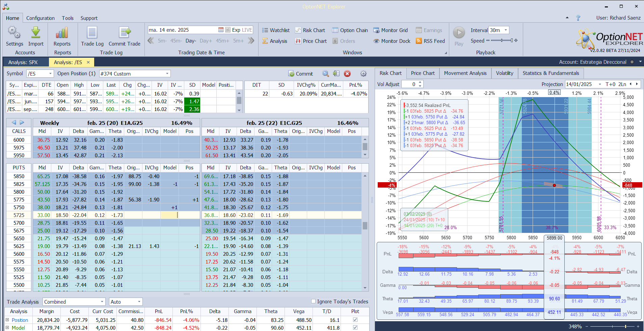Close the Analysis: /ES tab
Screen dimensions: 644x331
click(88, 62)
